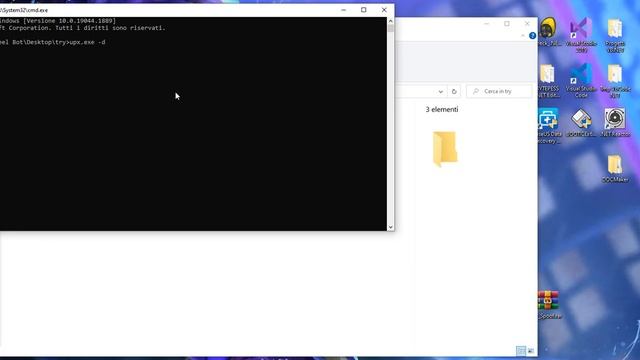Click the 'Cerca in try' search field
This screenshot has width=640, height=360.
(x=500, y=91)
